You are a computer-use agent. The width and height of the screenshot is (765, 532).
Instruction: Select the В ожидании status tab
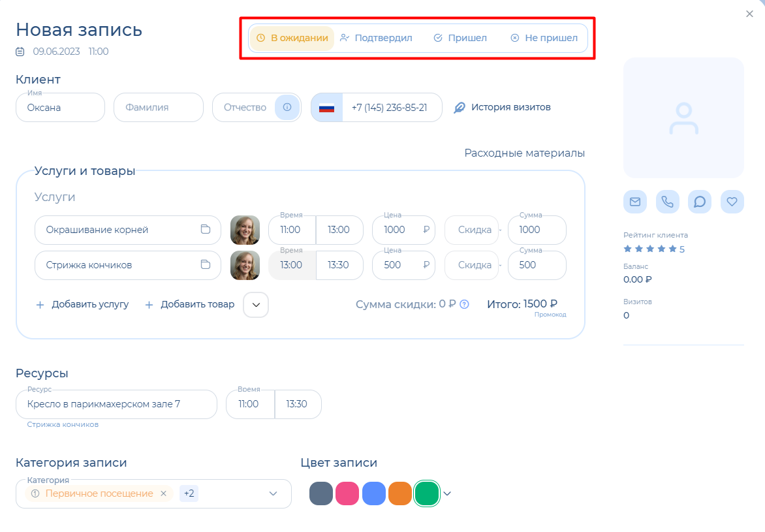coord(292,38)
